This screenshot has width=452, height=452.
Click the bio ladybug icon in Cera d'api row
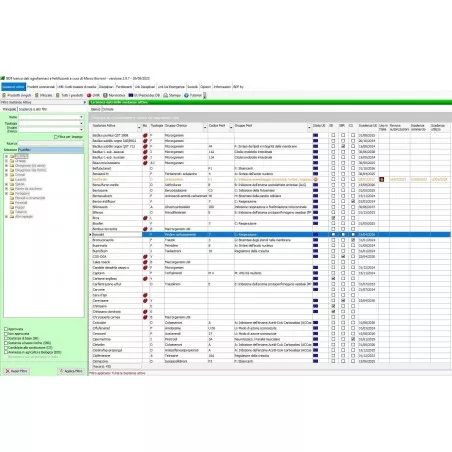coord(145,295)
